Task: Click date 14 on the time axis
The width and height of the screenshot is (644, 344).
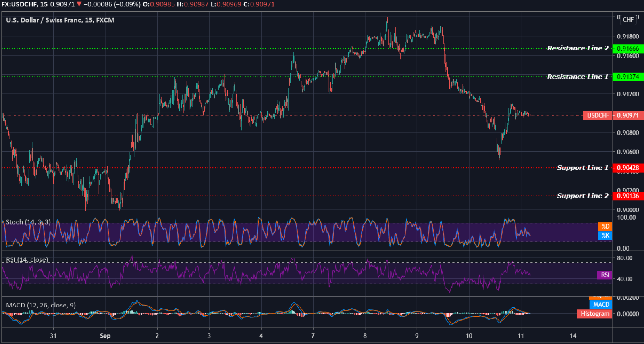Action: coord(573,336)
